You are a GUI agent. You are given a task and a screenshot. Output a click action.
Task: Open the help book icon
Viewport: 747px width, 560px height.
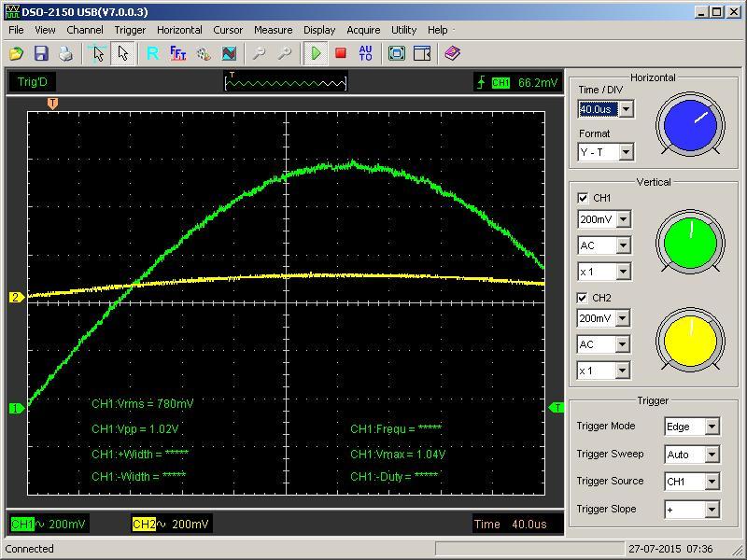point(452,53)
